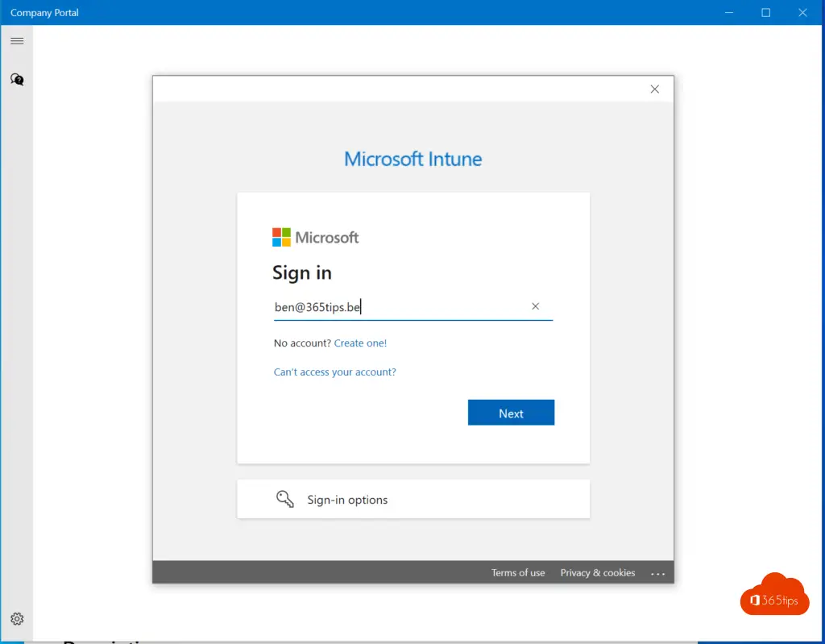Open Privacy & cookies link
This screenshot has width=825, height=644.
click(x=597, y=573)
